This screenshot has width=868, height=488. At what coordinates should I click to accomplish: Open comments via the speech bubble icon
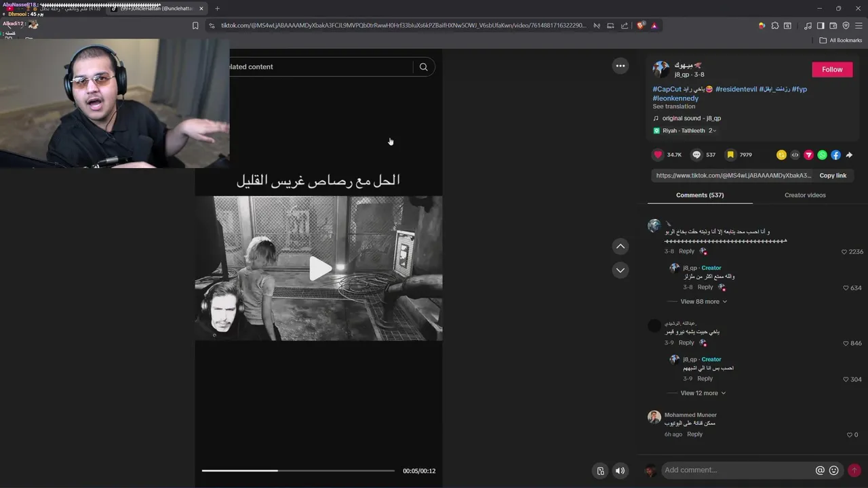point(696,155)
